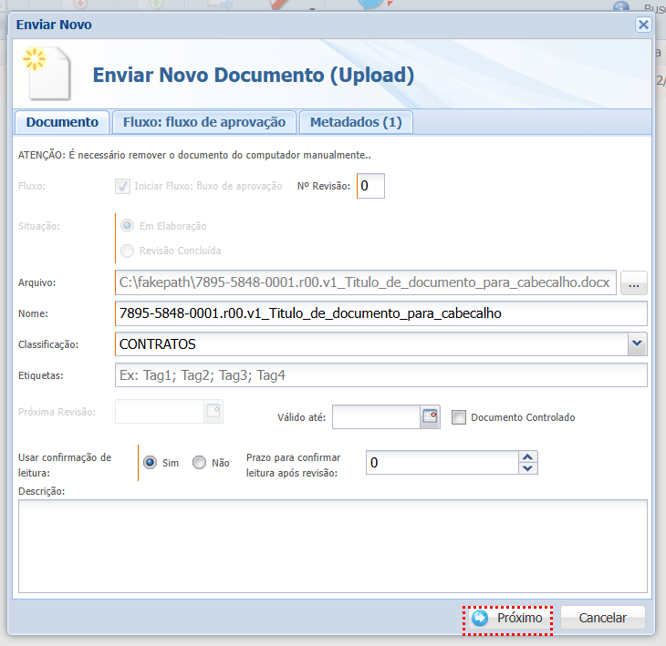This screenshot has width=666, height=646.
Task: Increase the Prazo para confirmar value
Action: click(x=529, y=456)
